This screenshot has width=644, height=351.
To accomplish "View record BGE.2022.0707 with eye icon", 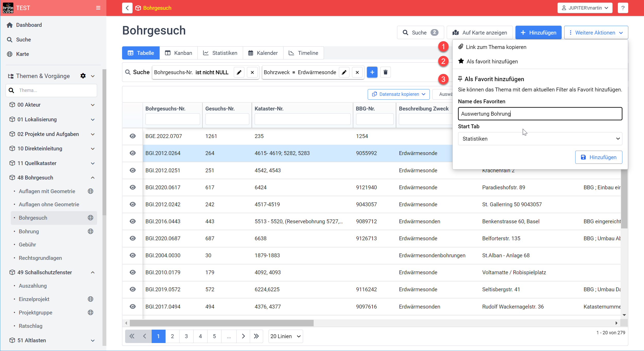I will (133, 136).
